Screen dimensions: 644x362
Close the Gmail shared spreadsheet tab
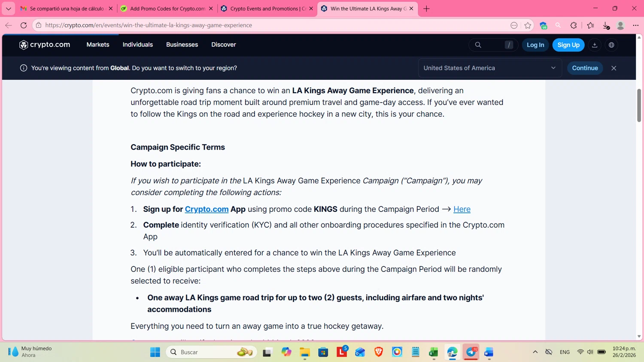(110, 9)
